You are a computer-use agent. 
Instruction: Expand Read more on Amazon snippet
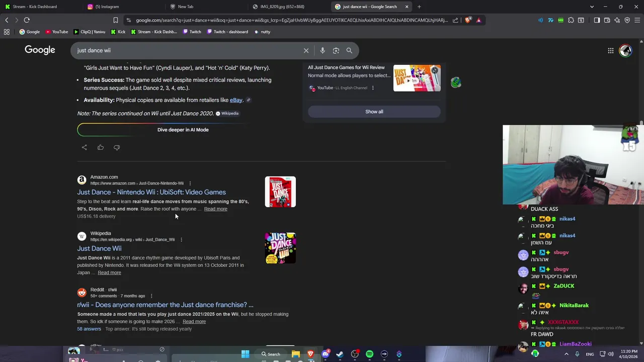(215, 209)
